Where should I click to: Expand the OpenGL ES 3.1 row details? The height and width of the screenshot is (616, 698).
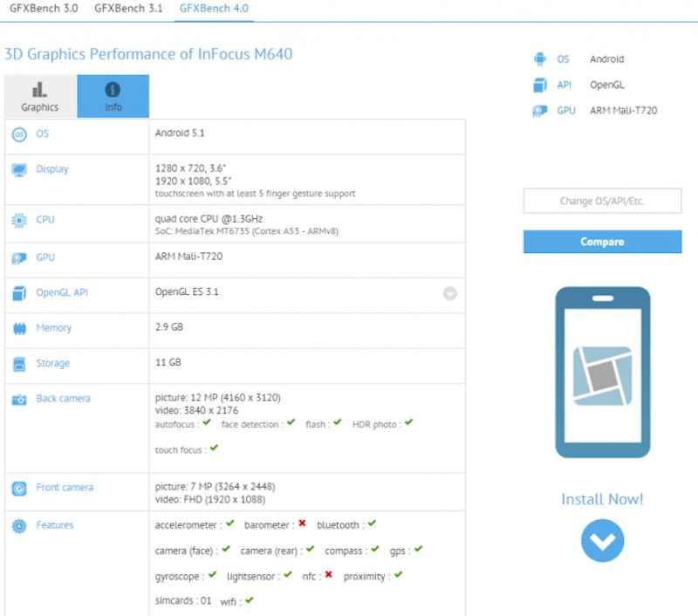[x=450, y=293]
